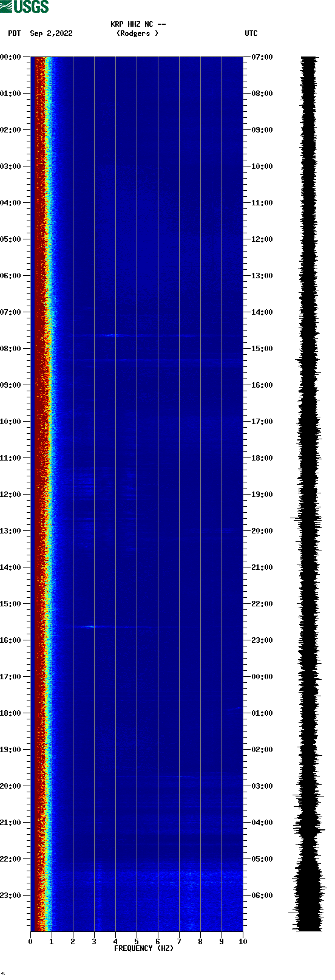
Task: Click the 11:00 PDT time label
Action: pyautogui.click(x=11, y=458)
